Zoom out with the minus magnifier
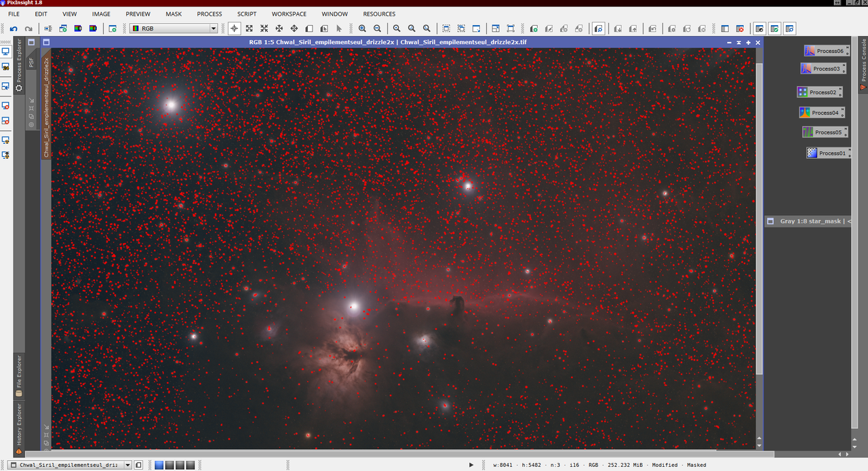Screen dimensions: 868x471 [377, 29]
